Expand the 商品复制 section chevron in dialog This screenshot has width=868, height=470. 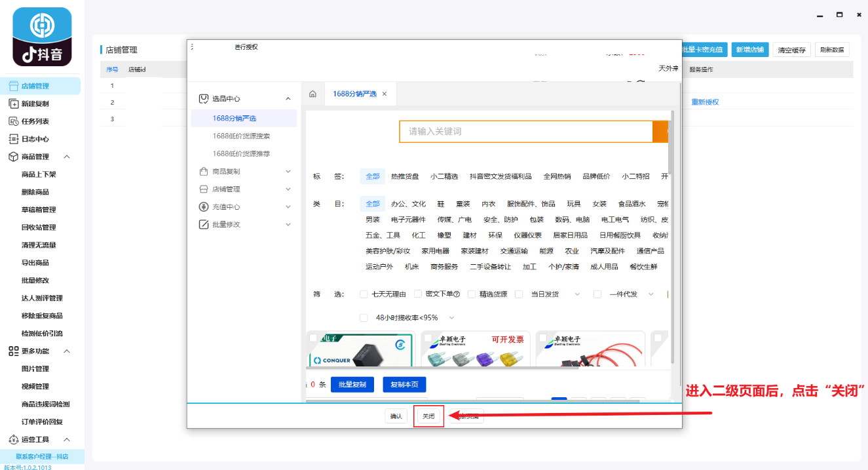click(288, 171)
